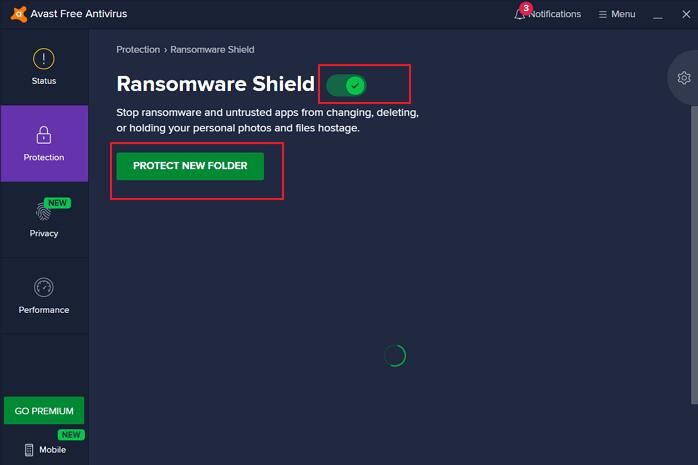
Task: Go back via Protection breadcrumb
Action: tap(138, 49)
